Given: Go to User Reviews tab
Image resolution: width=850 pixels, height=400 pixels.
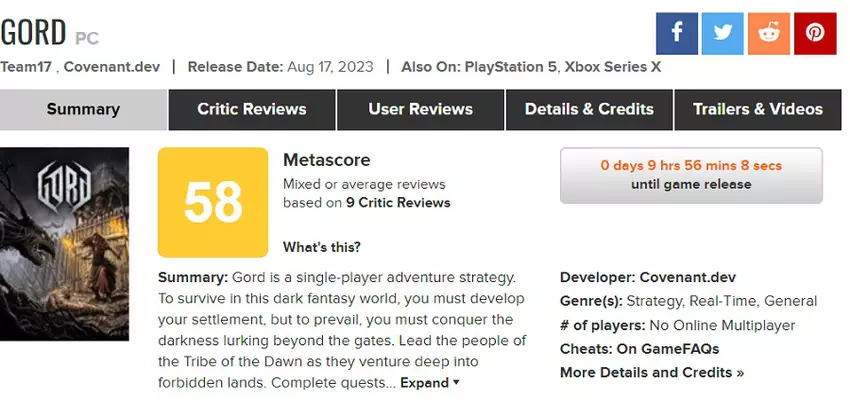Looking at the screenshot, I should [420, 109].
